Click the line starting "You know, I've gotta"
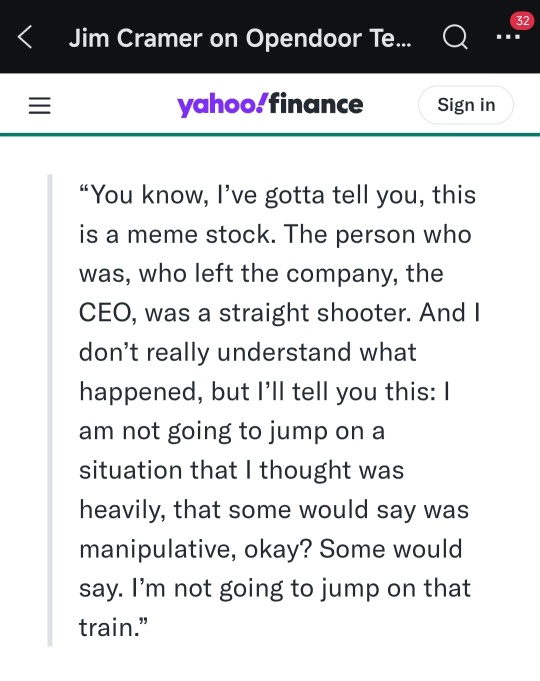The image size is (540, 681). (277, 195)
